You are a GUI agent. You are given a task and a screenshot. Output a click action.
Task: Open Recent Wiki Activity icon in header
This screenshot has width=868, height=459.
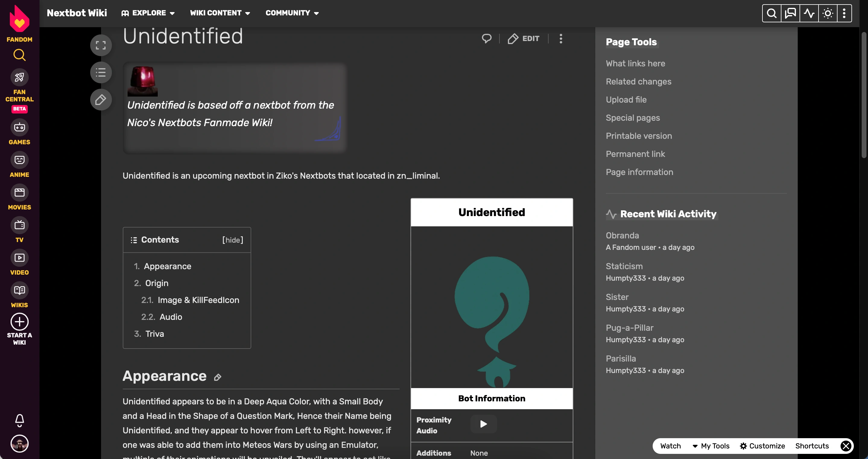809,13
